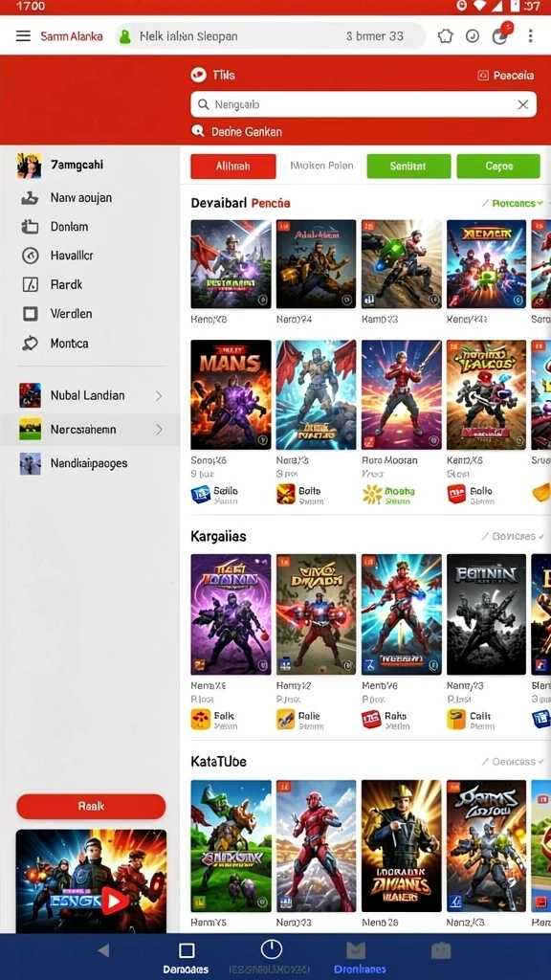Open the hamburger menu icon
551x980 pixels.
pyautogui.click(x=23, y=35)
